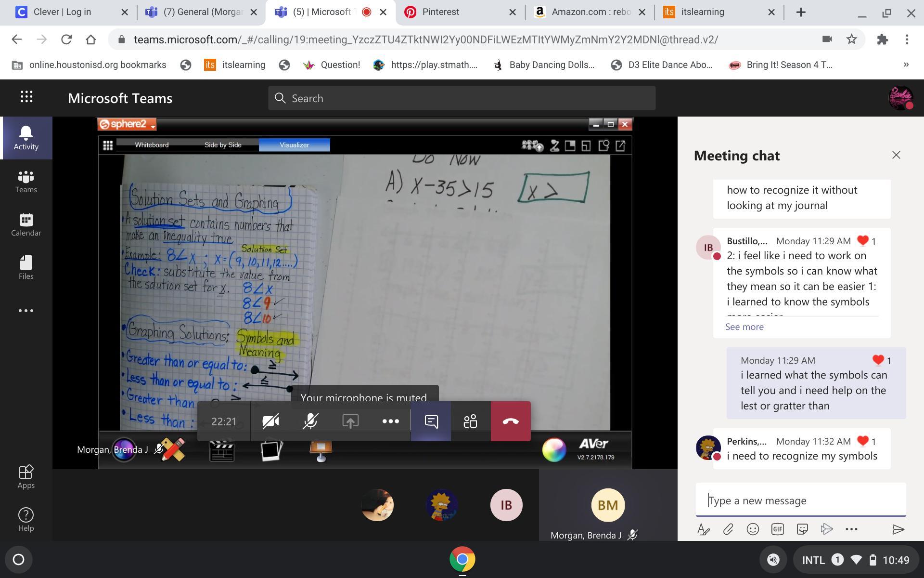This screenshot has height=578, width=924.
Task: Switch to the itslearning browser tab
Action: (x=703, y=12)
